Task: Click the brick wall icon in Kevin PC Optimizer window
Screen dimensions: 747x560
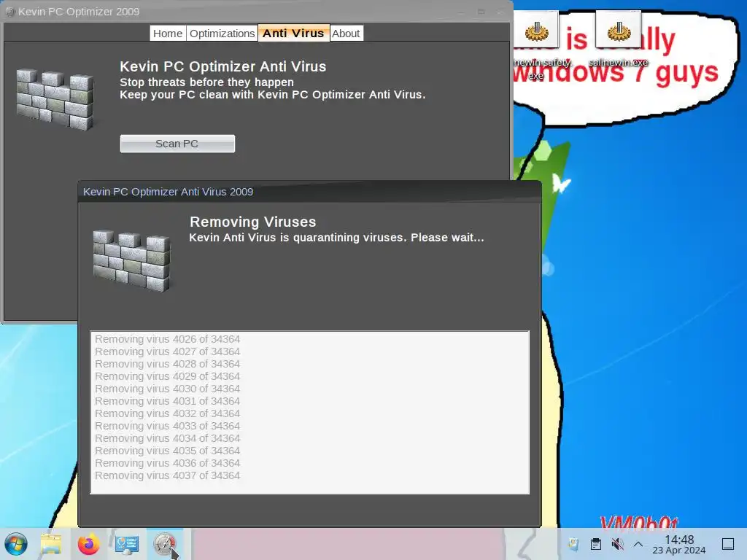Action: [55, 99]
